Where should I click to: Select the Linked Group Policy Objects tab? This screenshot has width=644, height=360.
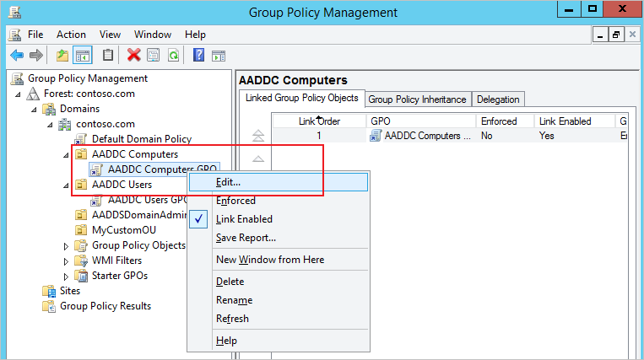tap(302, 98)
